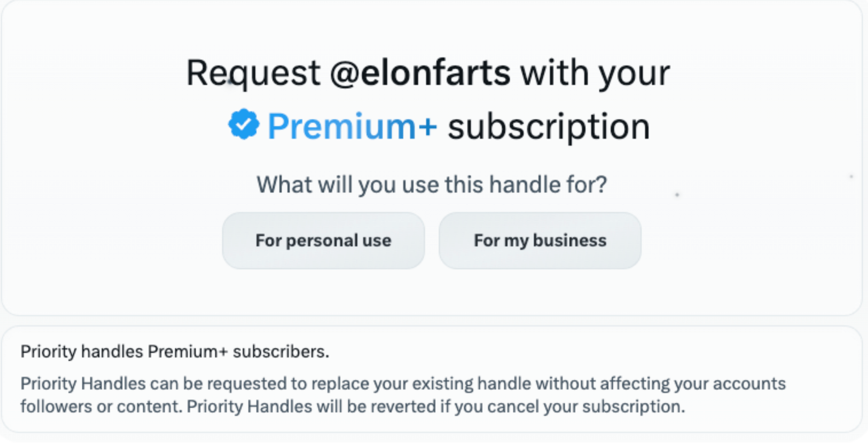868x443 pixels.
Task: Click 'Priority Handles will be reverted' text
Action: pos(311,407)
